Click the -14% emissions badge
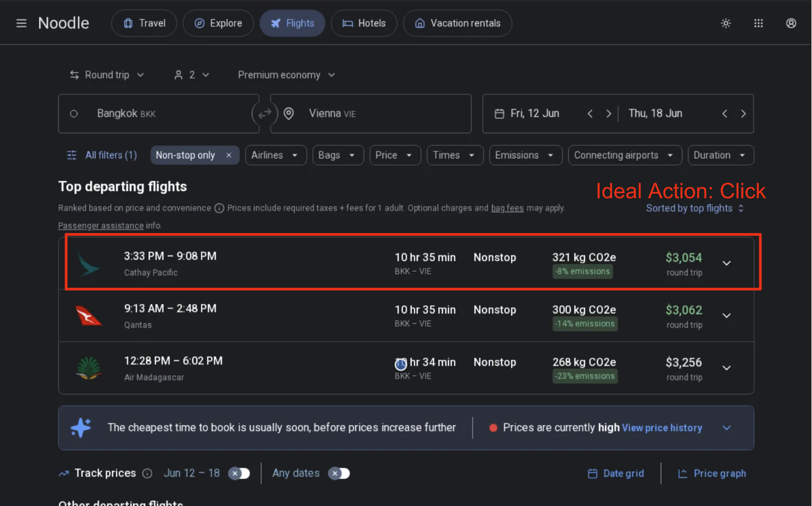The image size is (812, 506). pyautogui.click(x=585, y=324)
